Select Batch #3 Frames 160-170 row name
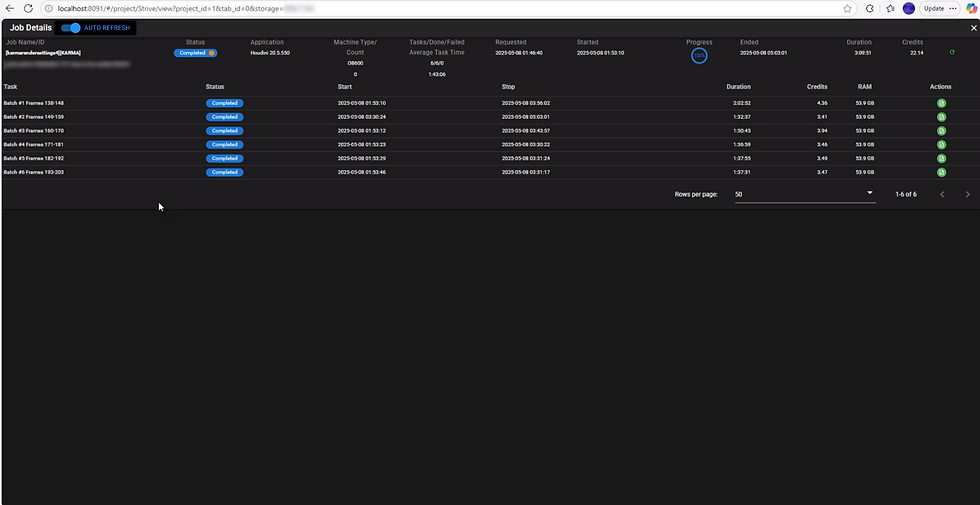 tap(34, 131)
